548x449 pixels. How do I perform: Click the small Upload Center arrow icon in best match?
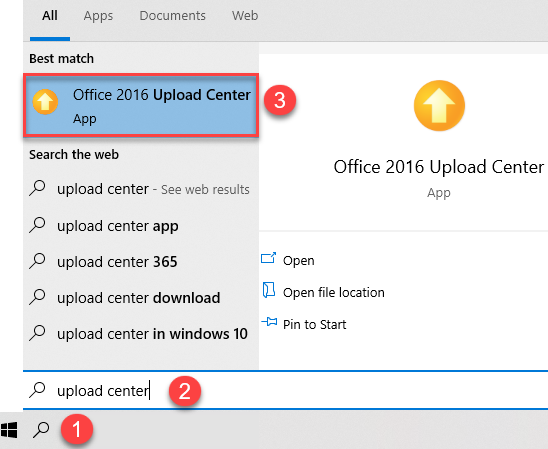45,102
